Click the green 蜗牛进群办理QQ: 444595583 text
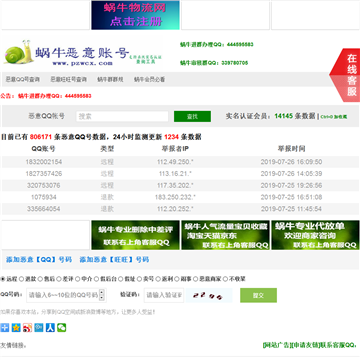Viewport: 360px width, 360px height. [217, 44]
